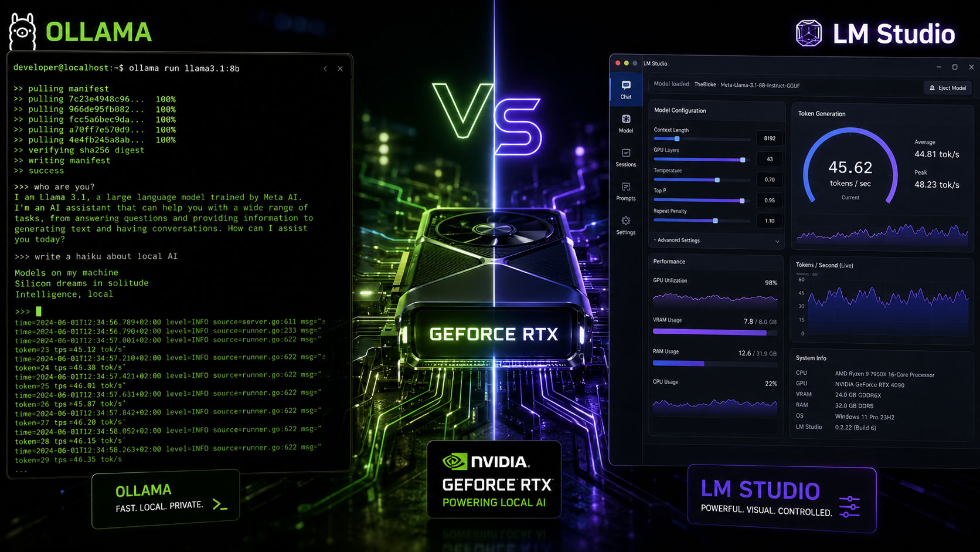
Task: Click the '>> success' terminal line
Action: coord(39,171)
